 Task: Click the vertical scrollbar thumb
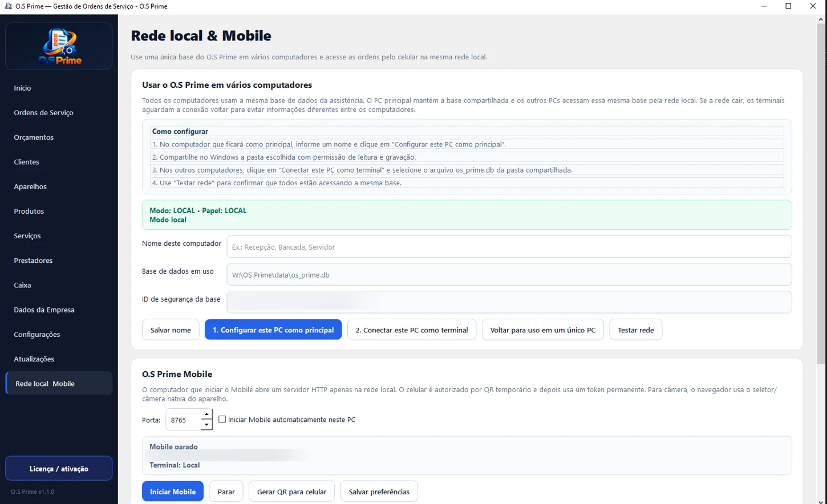821,194
